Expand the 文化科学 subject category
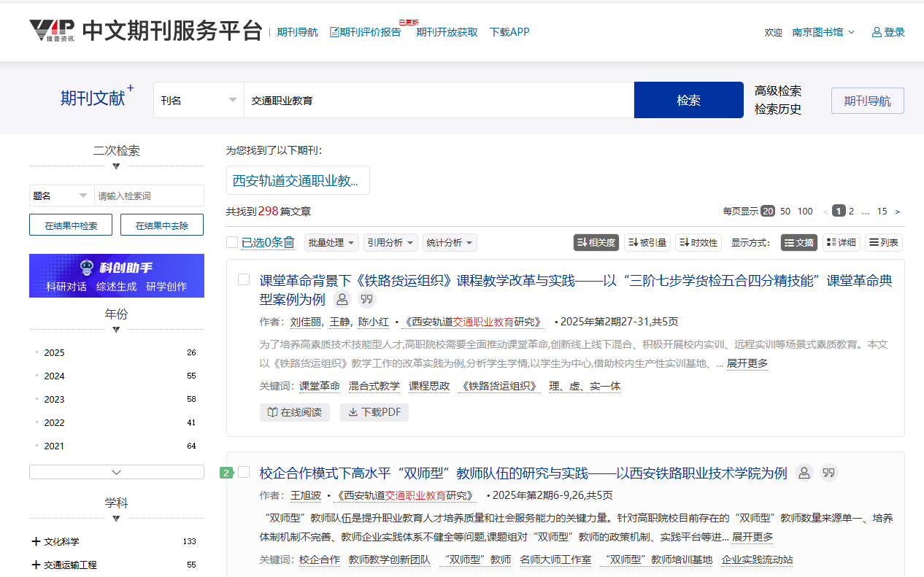924x577 pixels. click(x=36, y=541)
